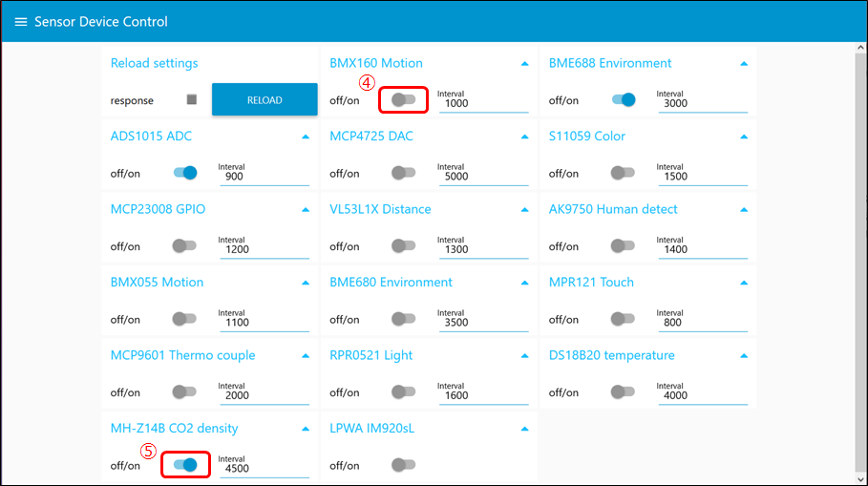Disable the MH-Z14B CO2 density switch

pos(184,465)
